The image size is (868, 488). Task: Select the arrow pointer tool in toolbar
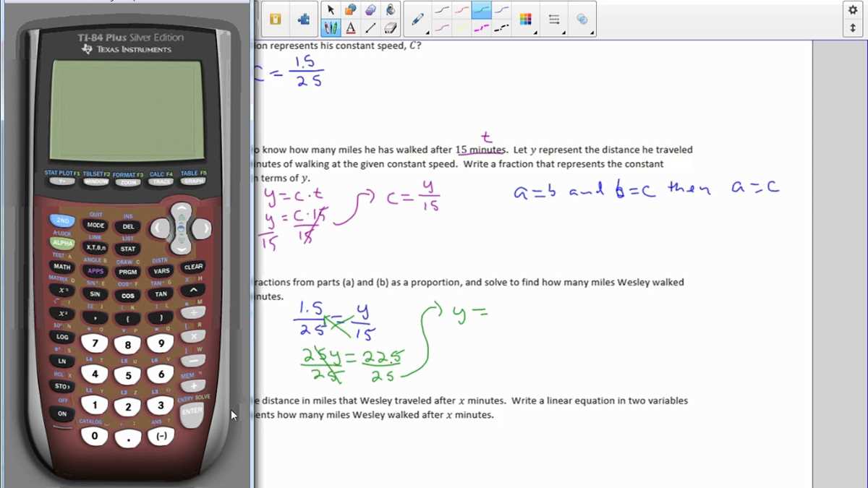(x=331, y=9)
